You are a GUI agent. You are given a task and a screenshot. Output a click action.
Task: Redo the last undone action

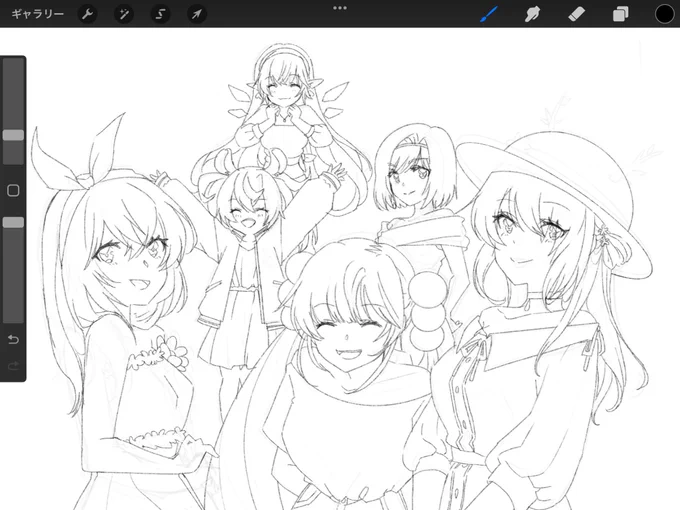[13, 366]
